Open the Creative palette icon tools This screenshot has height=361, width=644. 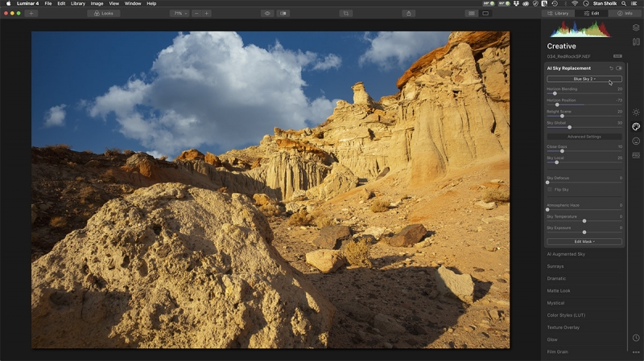click(x=636, y=126)
